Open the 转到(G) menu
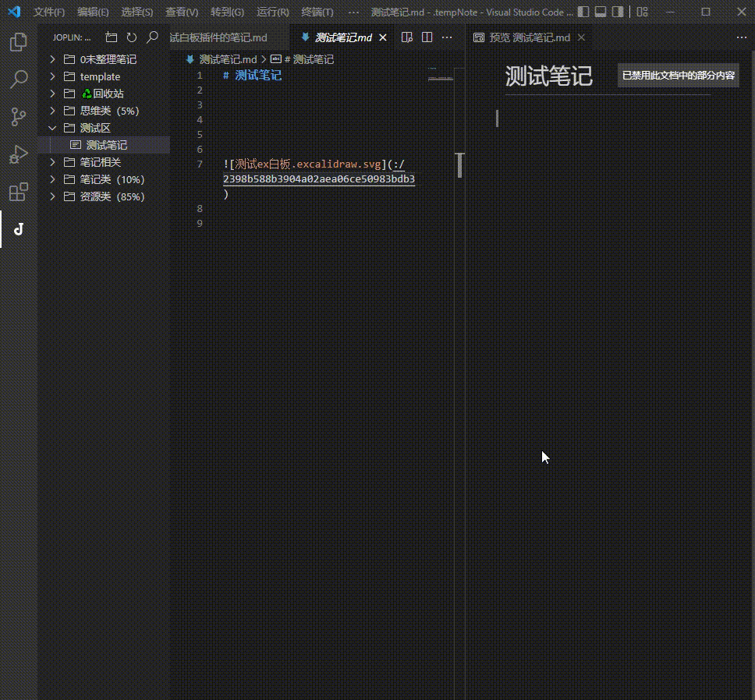755x700 pixels. tap(227, 12)
